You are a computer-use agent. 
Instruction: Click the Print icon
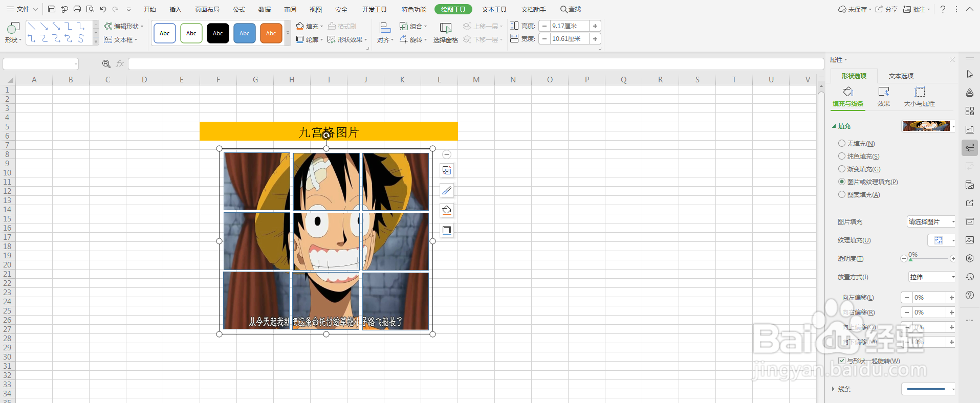click(x=77, y=9)
